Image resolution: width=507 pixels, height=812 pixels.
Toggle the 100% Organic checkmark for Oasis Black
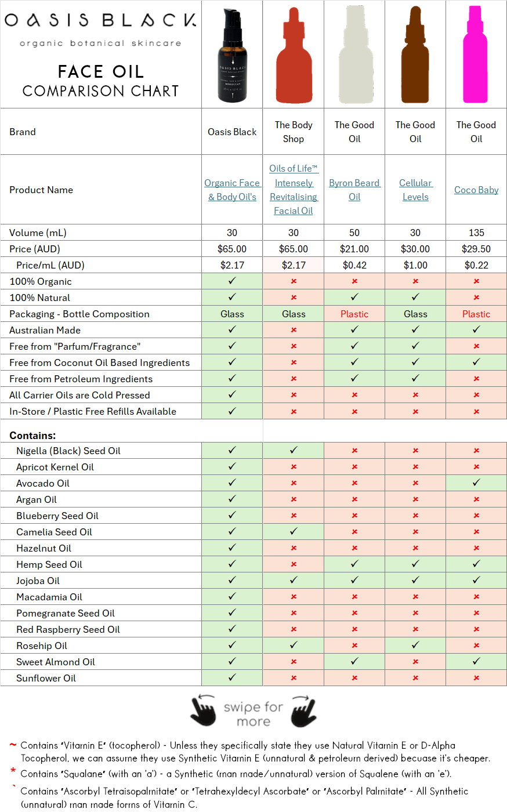[231, 281]
